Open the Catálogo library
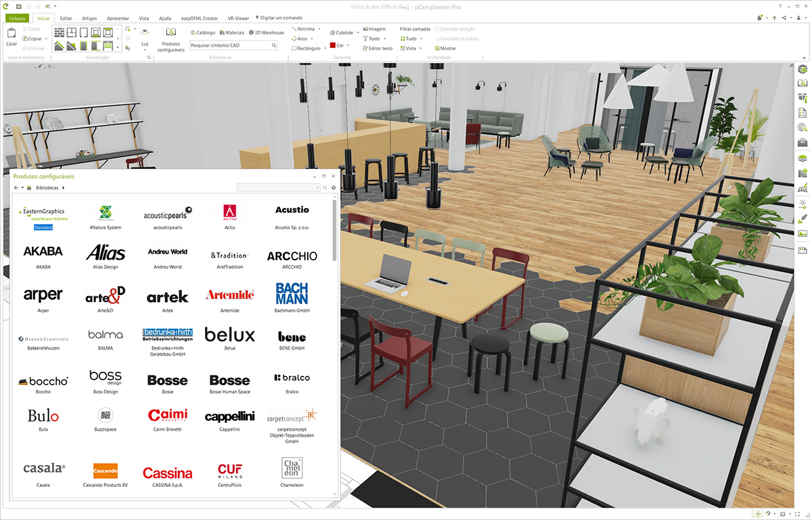The width and height of the screenshot is (812, 520). coord(202,32)
